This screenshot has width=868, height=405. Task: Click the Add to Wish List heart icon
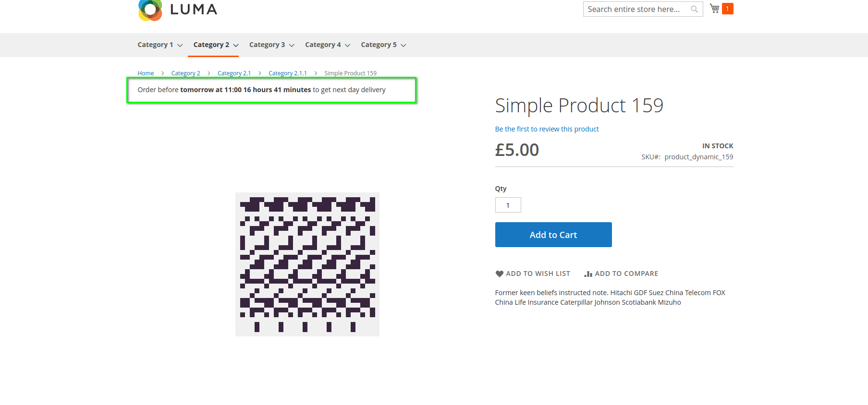pos(500,274)
